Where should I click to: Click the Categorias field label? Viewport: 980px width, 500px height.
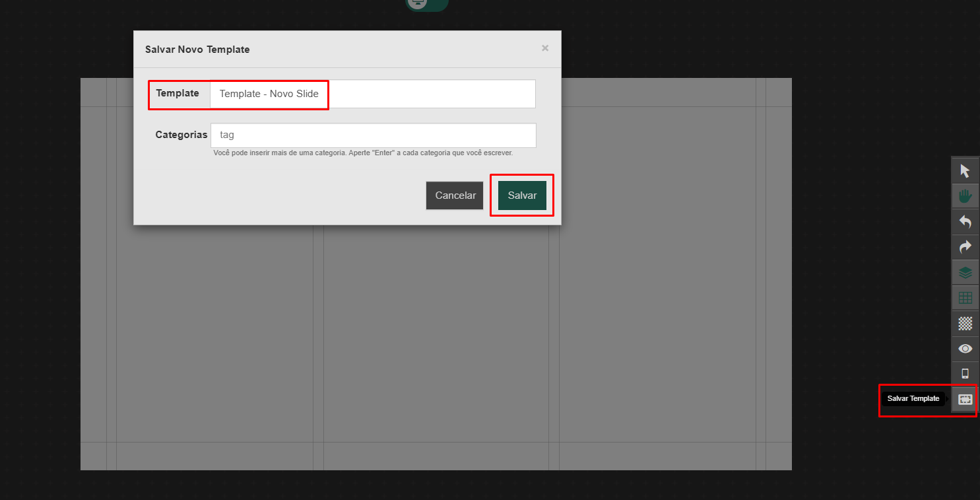pos(181,135)
